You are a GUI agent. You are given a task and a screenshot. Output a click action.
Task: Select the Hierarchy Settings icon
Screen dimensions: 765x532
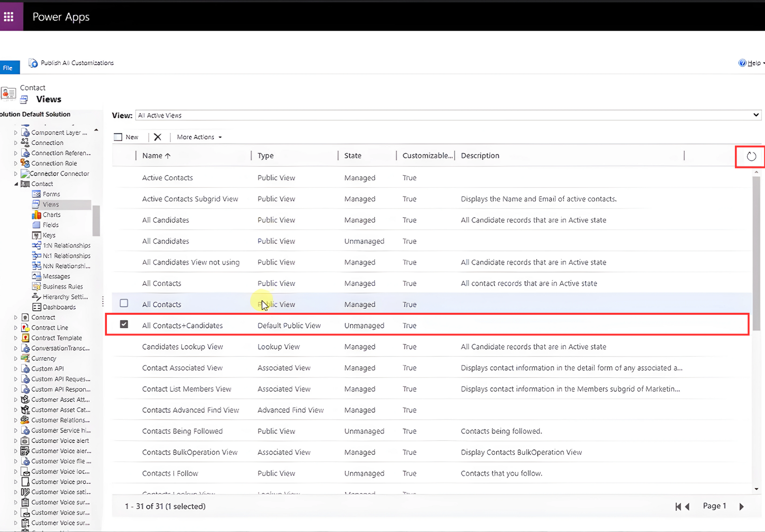[x=36, y=297]
